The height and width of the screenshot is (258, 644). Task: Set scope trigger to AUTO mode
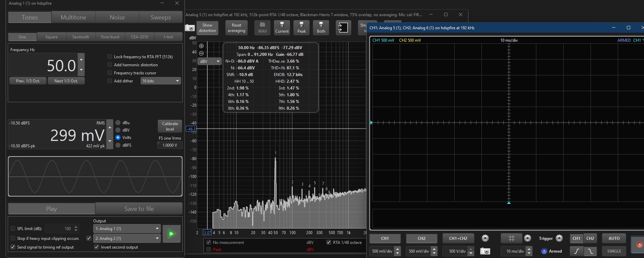[x=614, y=238]
